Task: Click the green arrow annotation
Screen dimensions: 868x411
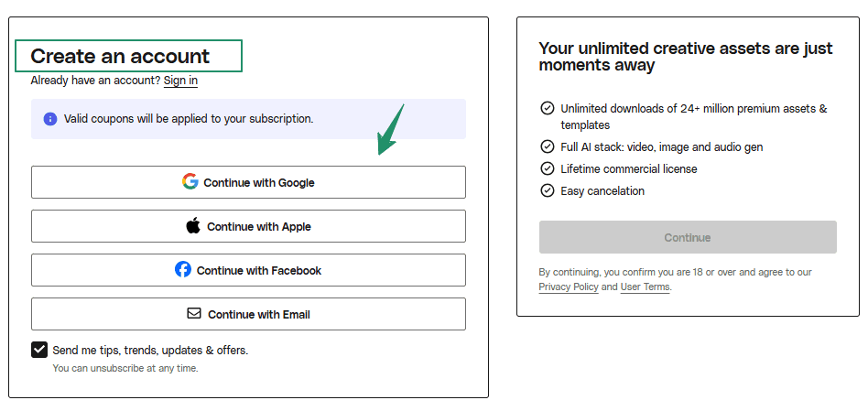Action: tap(391, 130)
